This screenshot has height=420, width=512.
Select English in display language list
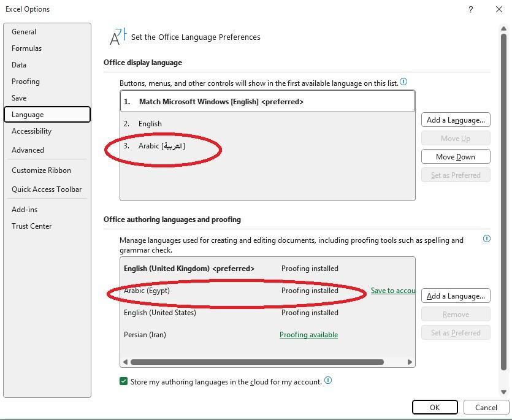tap(268, 123)
